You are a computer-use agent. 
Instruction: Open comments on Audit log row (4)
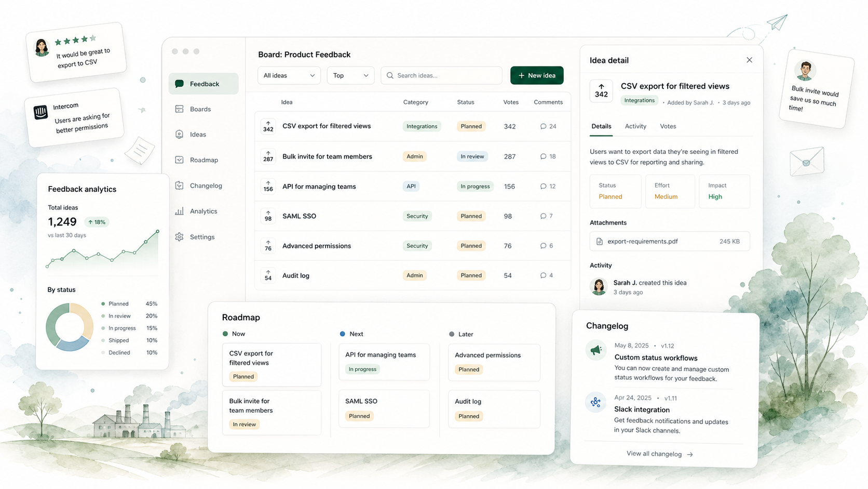click(x=547, y=275)
